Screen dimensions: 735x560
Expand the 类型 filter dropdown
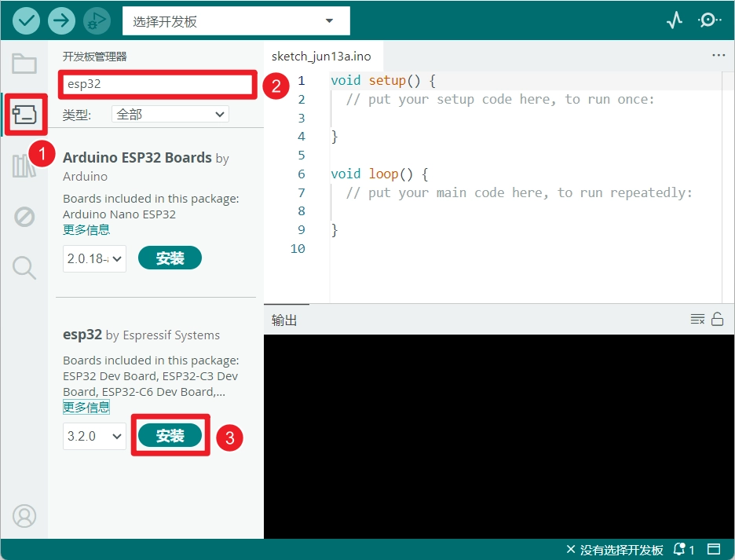pyautogui.click(x=170, y=115)
